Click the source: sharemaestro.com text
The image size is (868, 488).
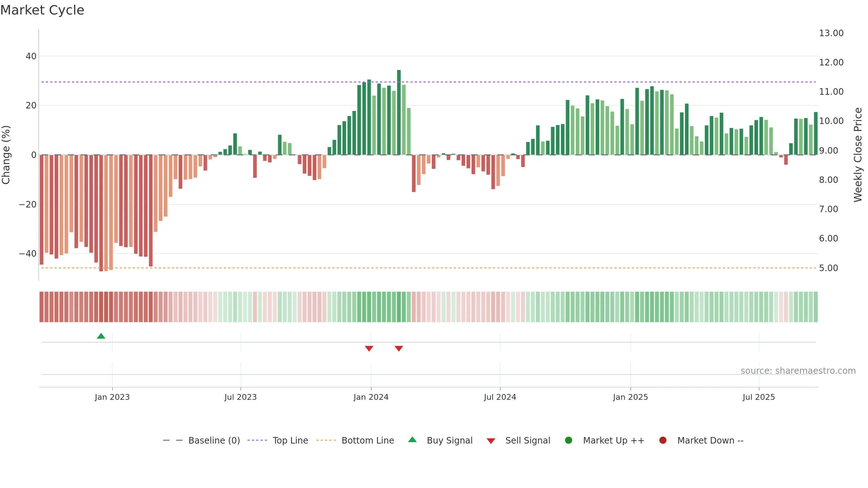[x=798, y=371]
